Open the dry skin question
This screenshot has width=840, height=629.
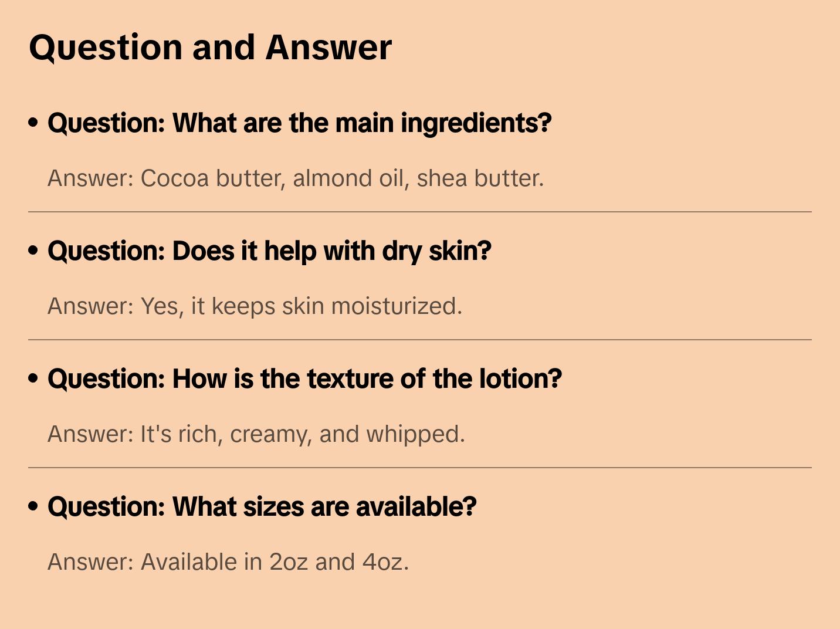269,251
